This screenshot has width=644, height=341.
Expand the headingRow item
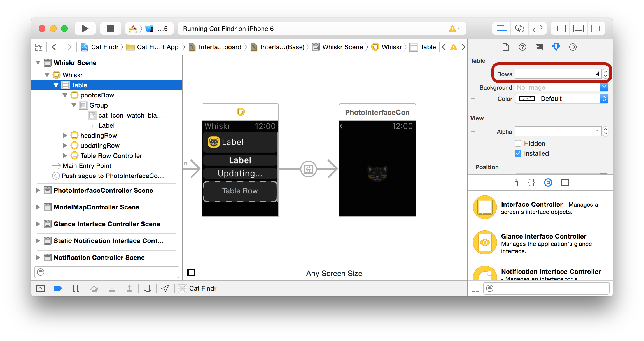(x=65, y=136)
